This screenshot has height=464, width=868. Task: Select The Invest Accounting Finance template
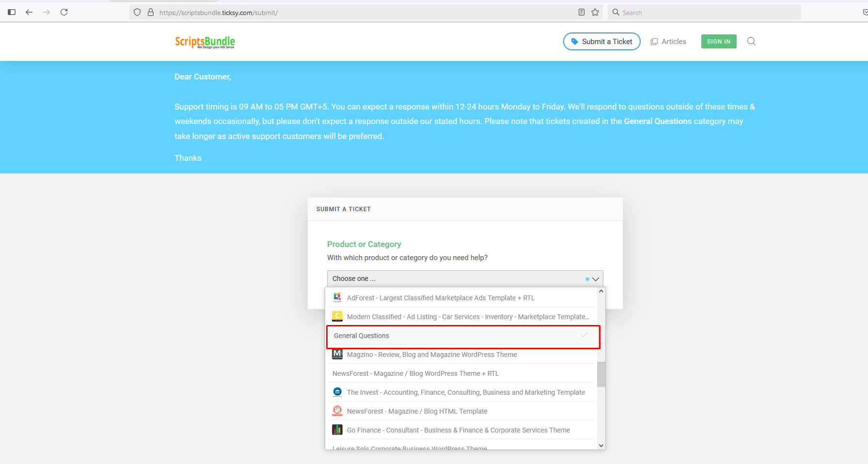461,392
